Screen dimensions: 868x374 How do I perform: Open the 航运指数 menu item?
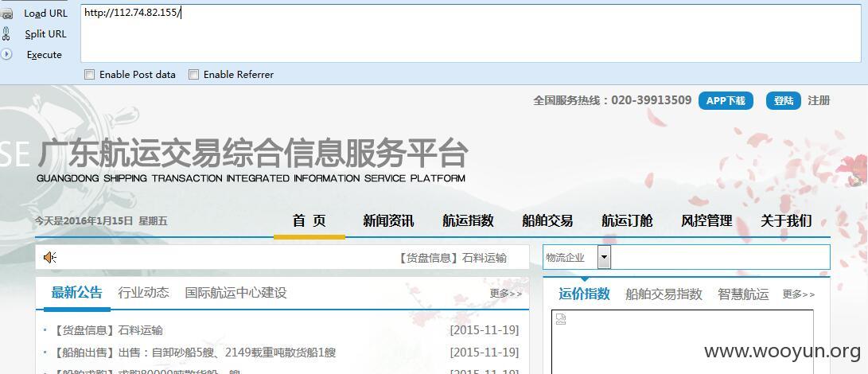coord(468,220)
